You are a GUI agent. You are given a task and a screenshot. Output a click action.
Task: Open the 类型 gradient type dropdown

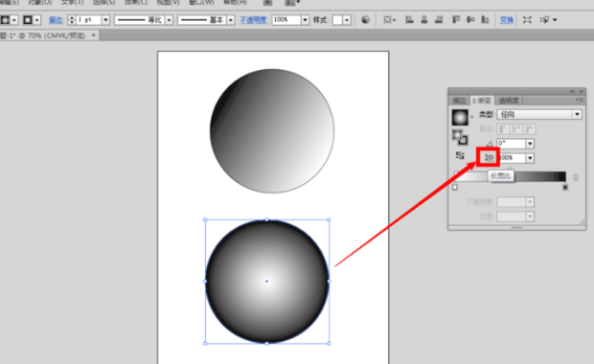[539, 114]
